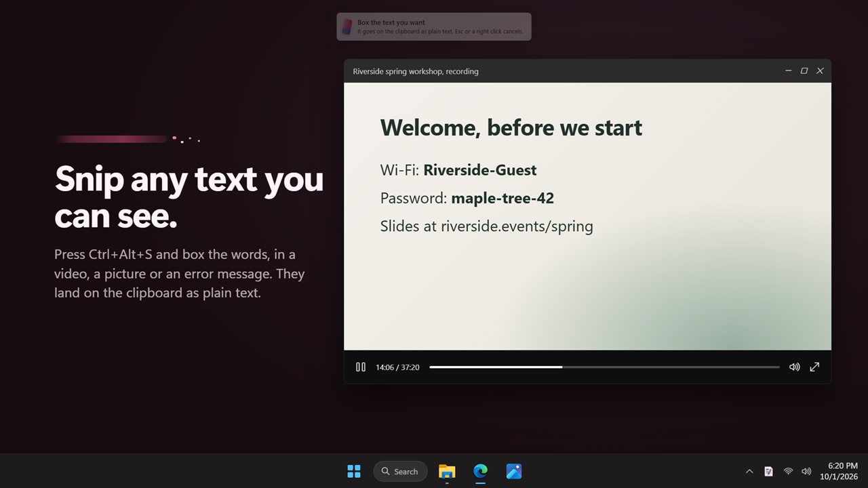The width and height of the screenshot is (868, 488).
Task: Click the "Snip any text you can see." headline
Action: (189, 197)
